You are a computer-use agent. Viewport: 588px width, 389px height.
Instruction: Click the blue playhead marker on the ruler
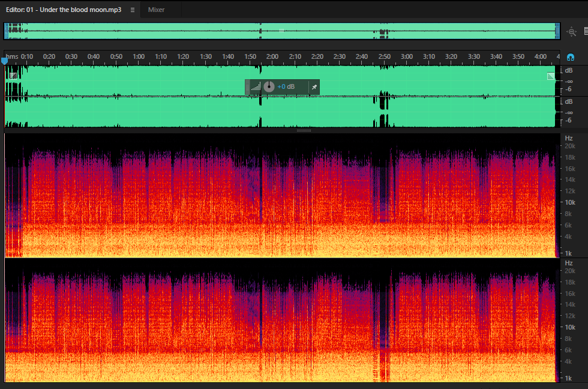click(x=5, y=61)
